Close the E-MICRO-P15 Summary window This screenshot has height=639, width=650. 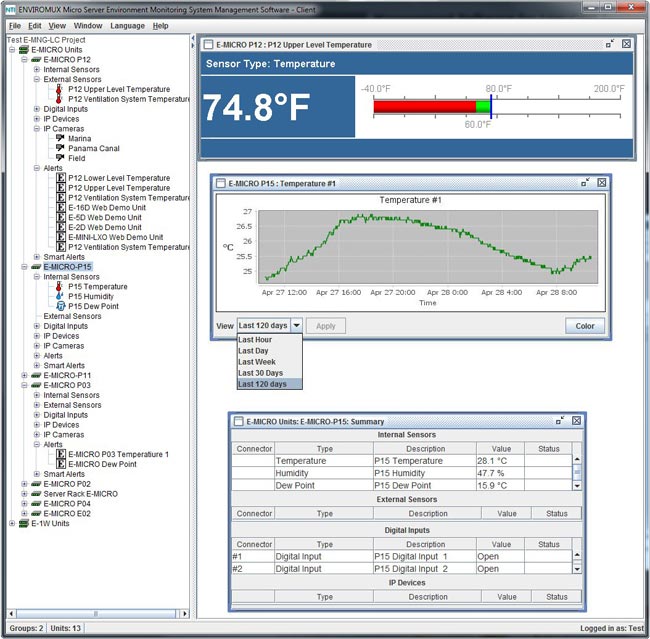(x=576, y=420)
